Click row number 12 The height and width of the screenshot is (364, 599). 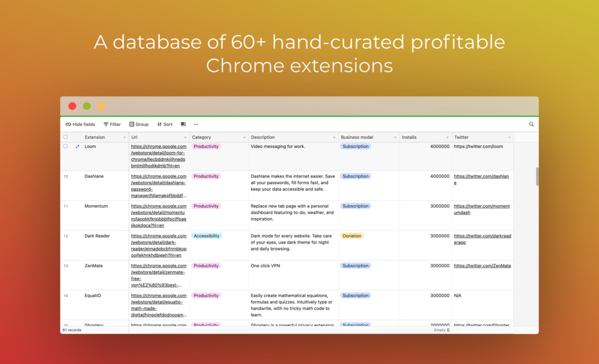pos(66,237)
